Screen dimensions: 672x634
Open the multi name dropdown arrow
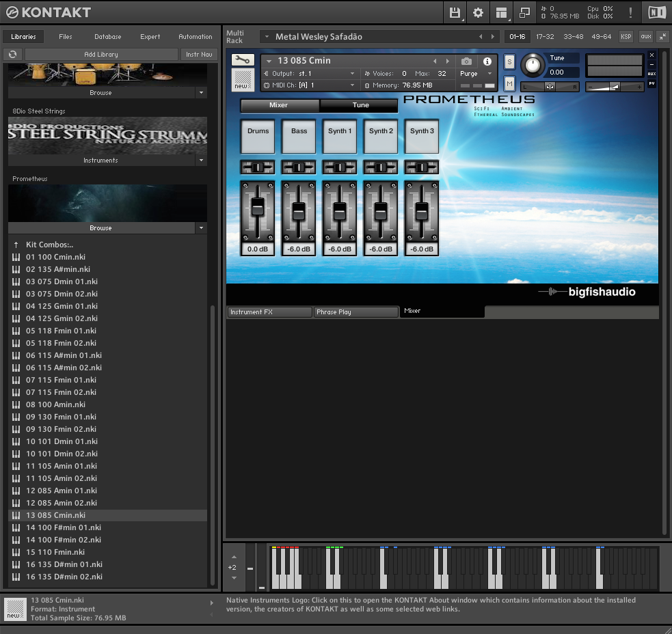(267, 37)
